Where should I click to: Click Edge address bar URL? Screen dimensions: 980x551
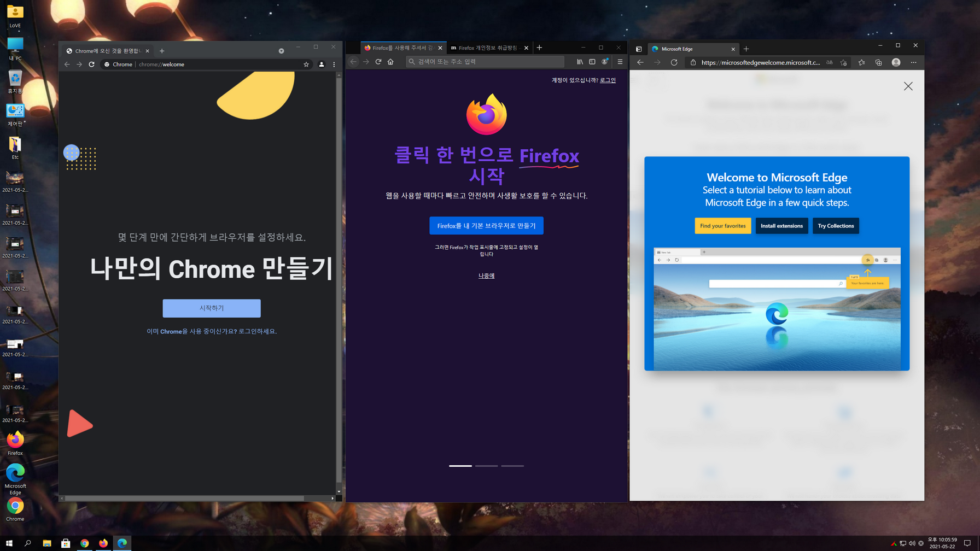[x=761, y=62]
